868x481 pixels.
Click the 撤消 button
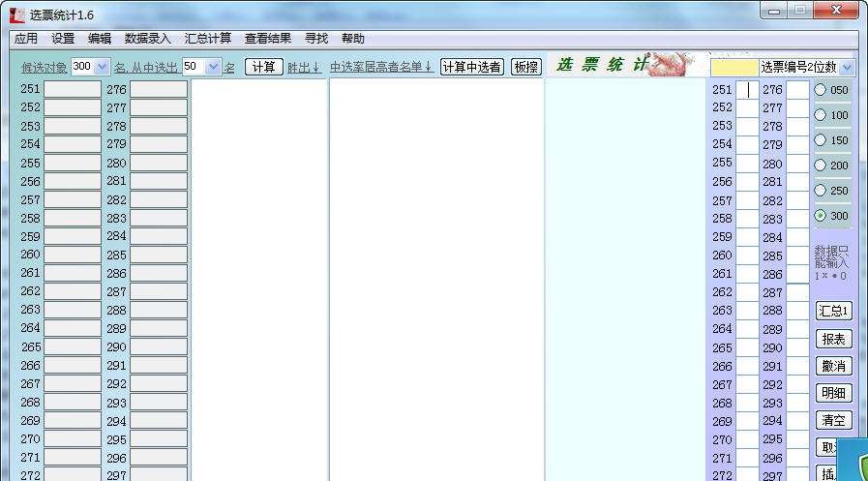(834, 366)
